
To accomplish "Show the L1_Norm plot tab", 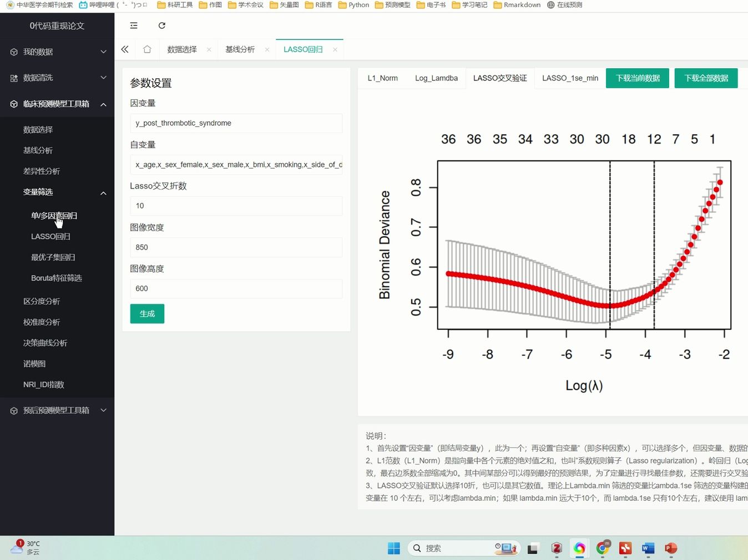I will tap(383, 78).
